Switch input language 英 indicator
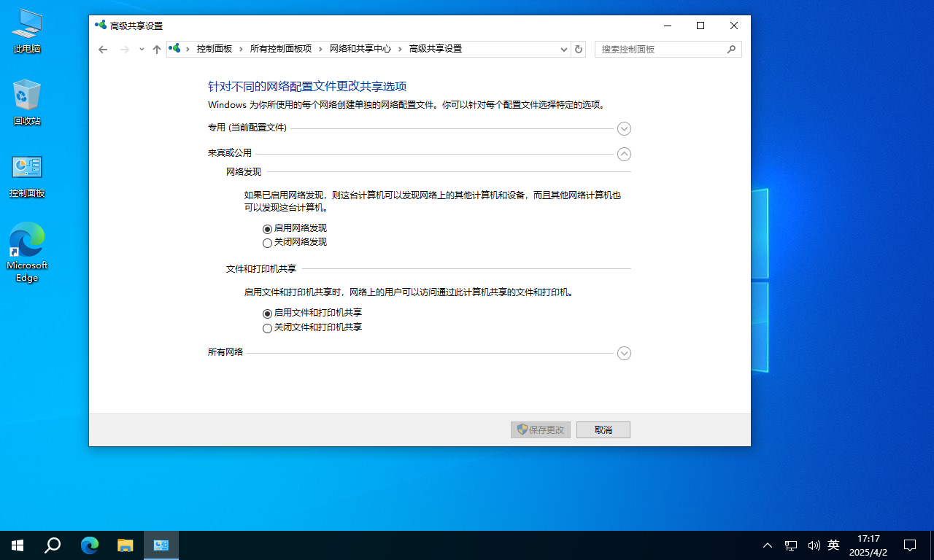This screenshot has width=934, height=560. tap(834, 545)
